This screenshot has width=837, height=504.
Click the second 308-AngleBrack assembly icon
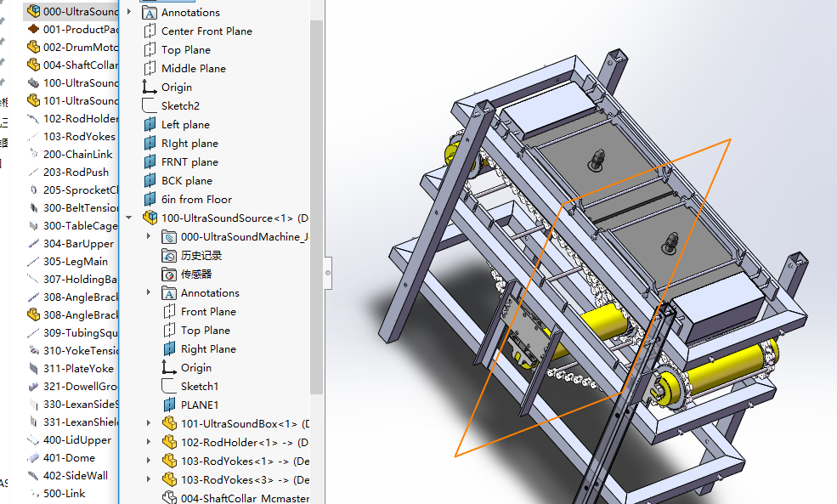coord(33,314)
